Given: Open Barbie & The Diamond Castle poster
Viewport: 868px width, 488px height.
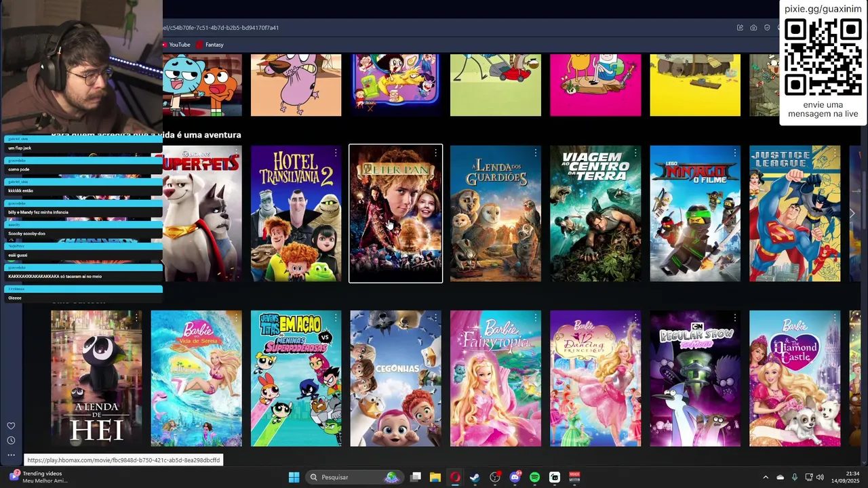Looking at the screenshot, I should (x=795, y=378).
